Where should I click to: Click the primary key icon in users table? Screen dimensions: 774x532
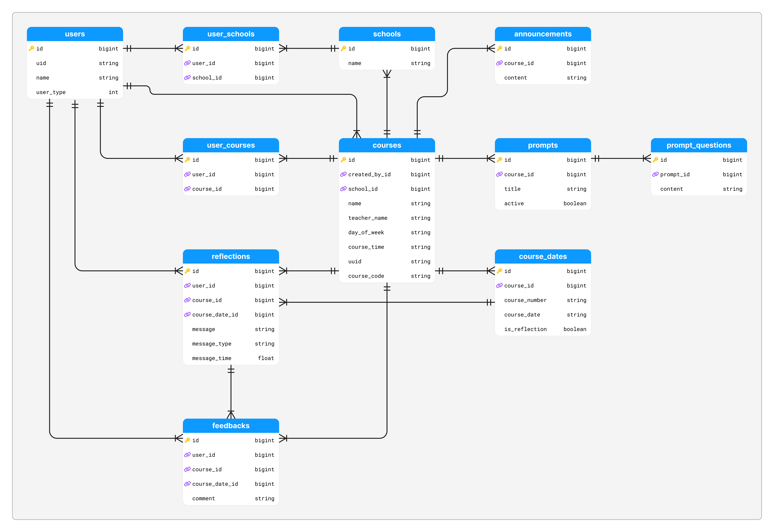(x=31, y=49)
